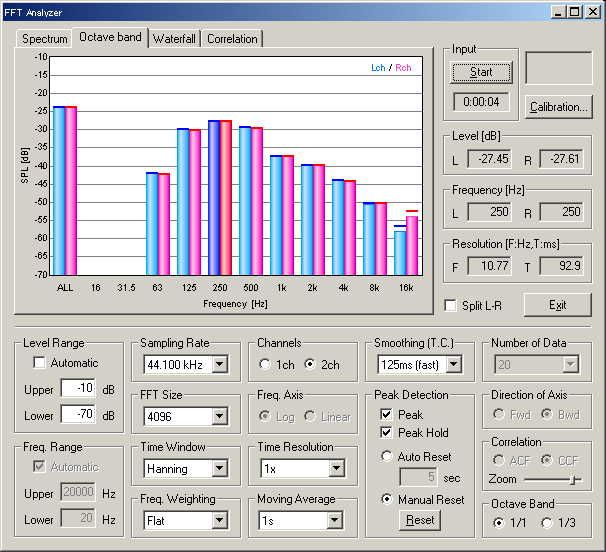Open the Correlation tab
This screenshot has height=552, width=606.
coord(232,39)
